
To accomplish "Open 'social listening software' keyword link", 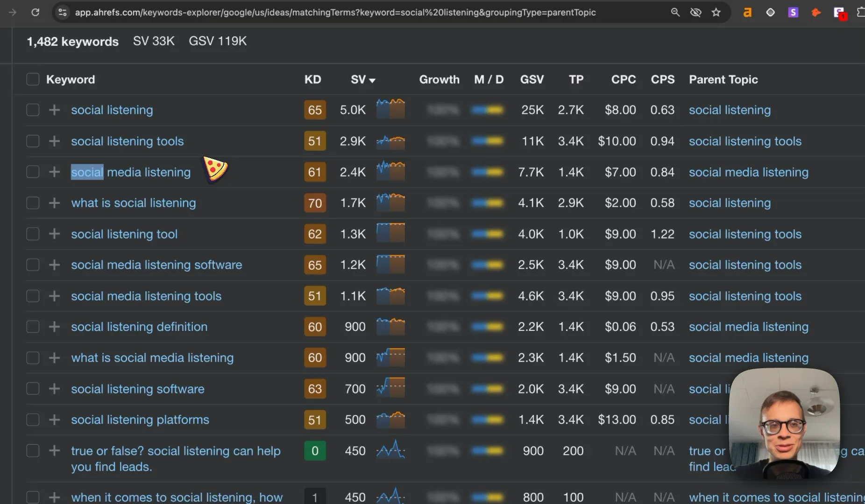I will (x=138, y=389).
